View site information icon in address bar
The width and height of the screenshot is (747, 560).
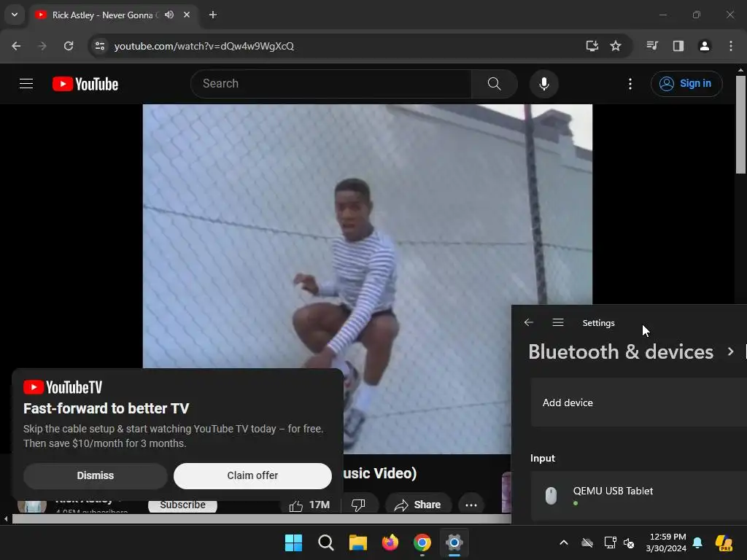100,46
